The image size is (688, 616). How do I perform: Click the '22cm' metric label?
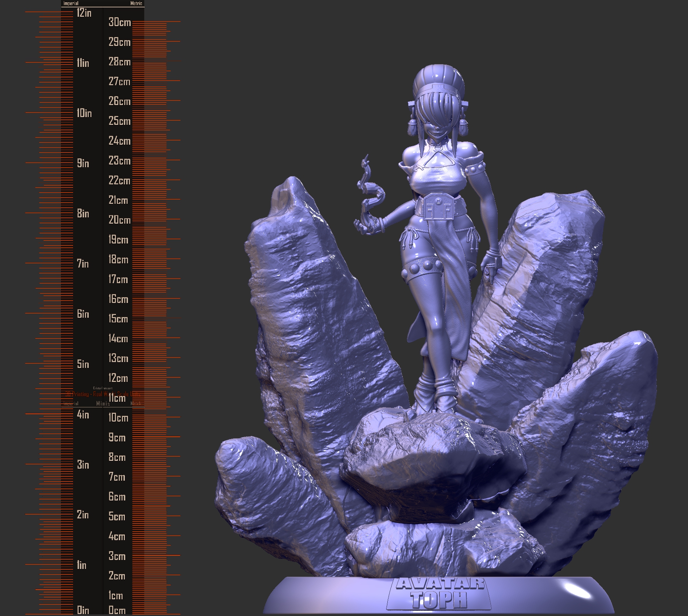click(119, 180)
